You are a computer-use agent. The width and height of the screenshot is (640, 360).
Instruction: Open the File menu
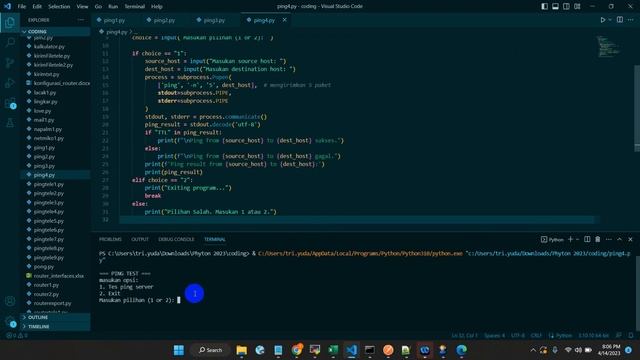(22, 6)
